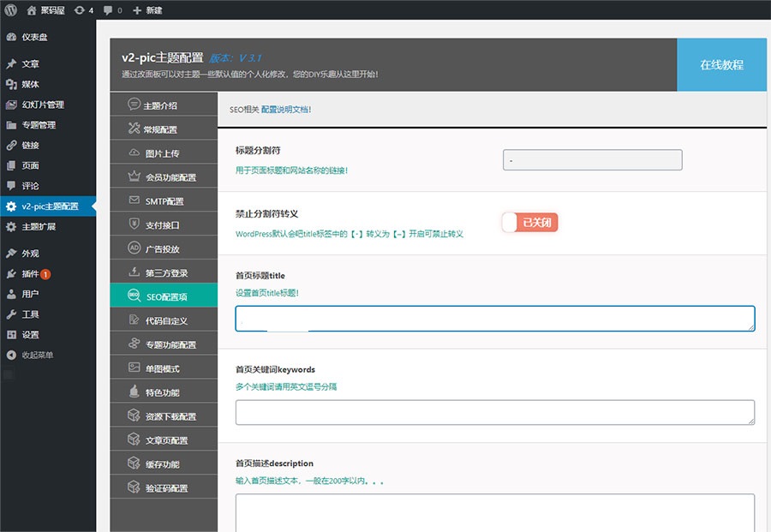
Task: Click the 设置 settings icon
Action: click(11, 335)
